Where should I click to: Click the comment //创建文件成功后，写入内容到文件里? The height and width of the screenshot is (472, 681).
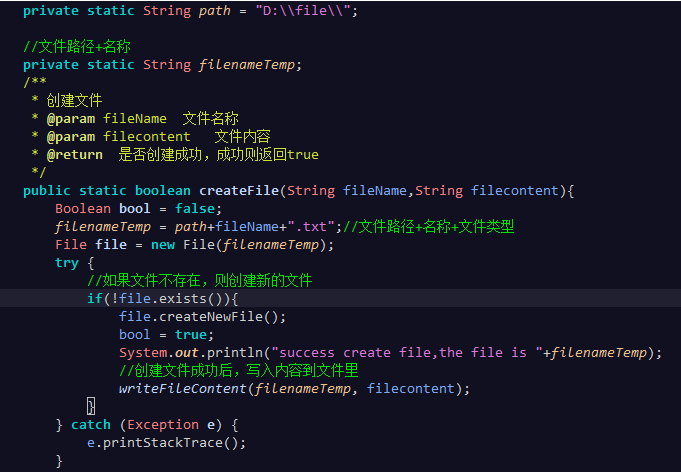point(239,370)
